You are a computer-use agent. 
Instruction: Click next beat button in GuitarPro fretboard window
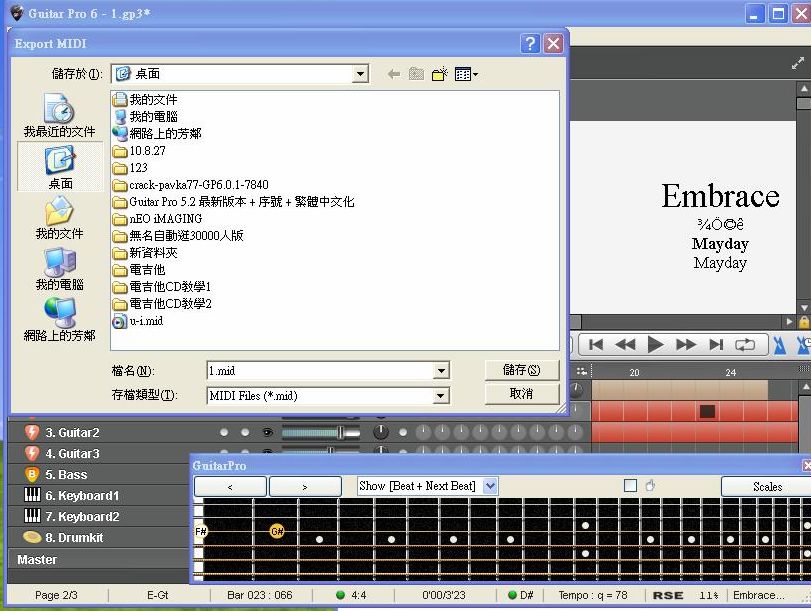[305, 486]
